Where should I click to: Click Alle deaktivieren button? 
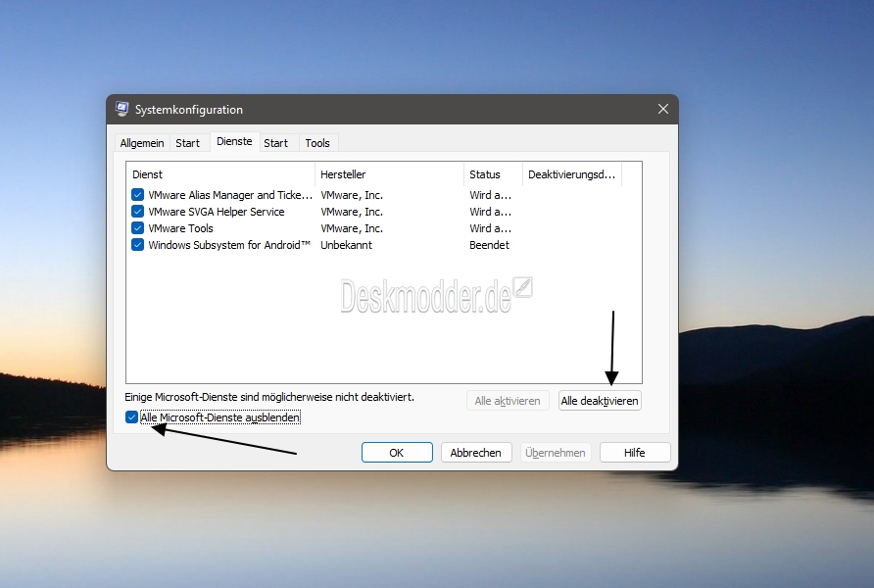(600, 401)
